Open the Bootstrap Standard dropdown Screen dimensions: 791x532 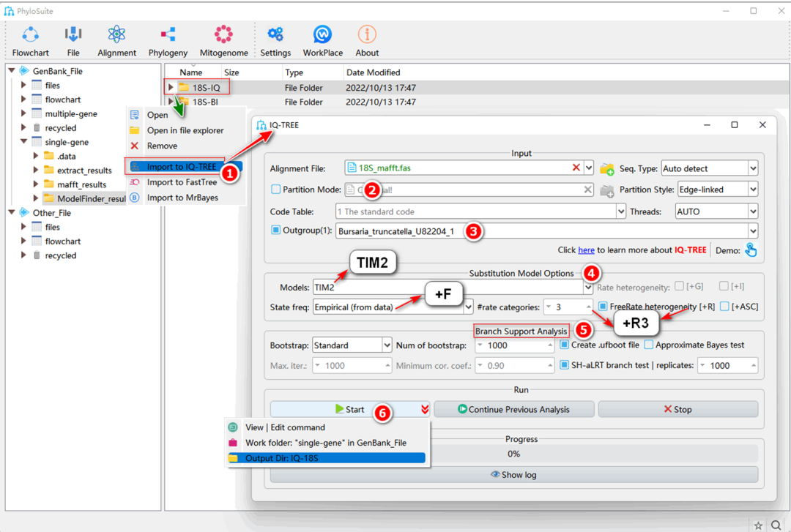click(352, 345)
